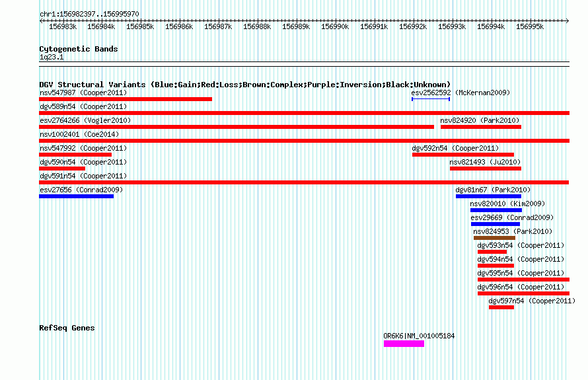Open the esv2764266 (Vogler2010) label
Image resolution: width=588 pixels, height=380 pixels.
pos(85,120)
